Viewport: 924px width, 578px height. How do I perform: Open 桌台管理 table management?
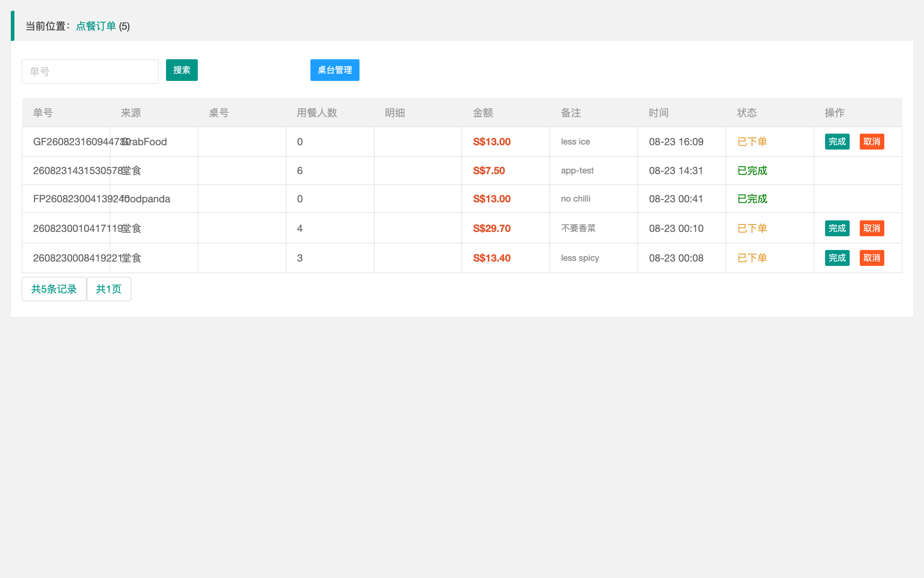tap(335, 70)
